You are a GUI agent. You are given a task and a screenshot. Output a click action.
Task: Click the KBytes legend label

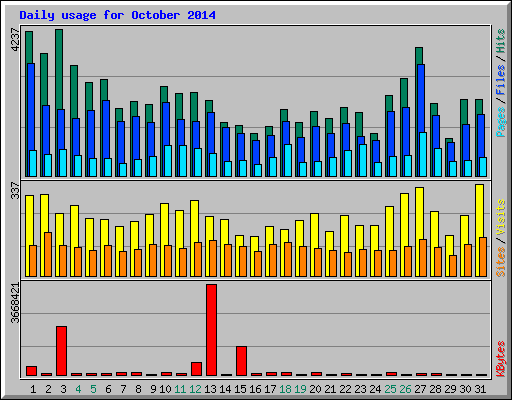click(x=500, y=359)
